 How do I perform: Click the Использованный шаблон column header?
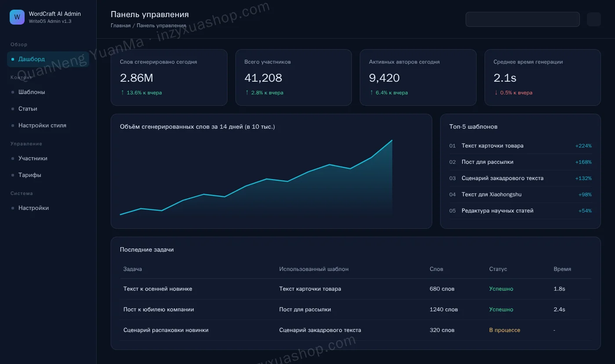[314, 269]
